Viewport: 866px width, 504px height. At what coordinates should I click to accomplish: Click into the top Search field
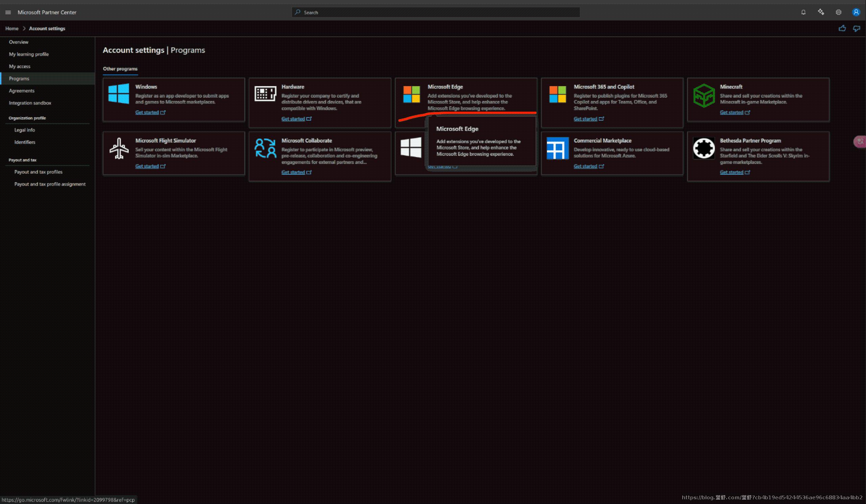pyautogui.click(x=435, y=13)
